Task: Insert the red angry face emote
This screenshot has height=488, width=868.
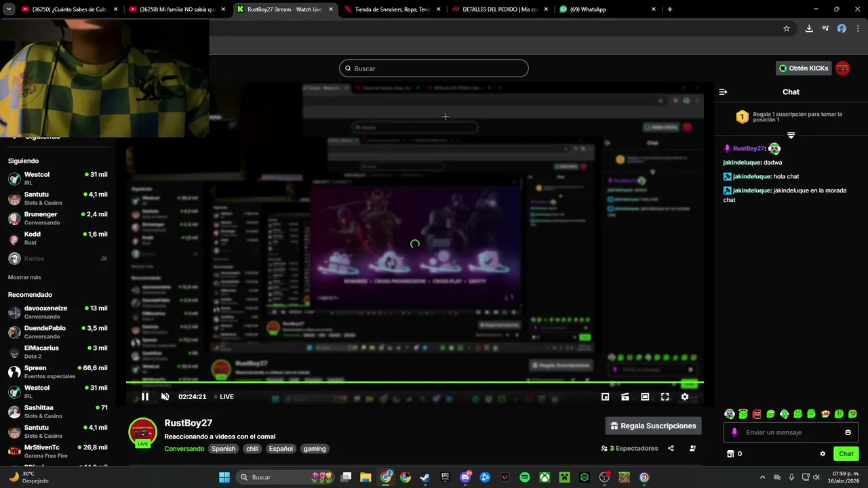Action: [757, 413]
